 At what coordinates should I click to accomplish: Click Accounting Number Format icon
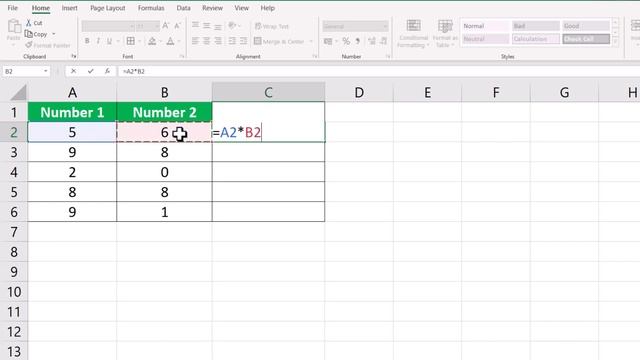pyautogui.click(x=328, y=41)
